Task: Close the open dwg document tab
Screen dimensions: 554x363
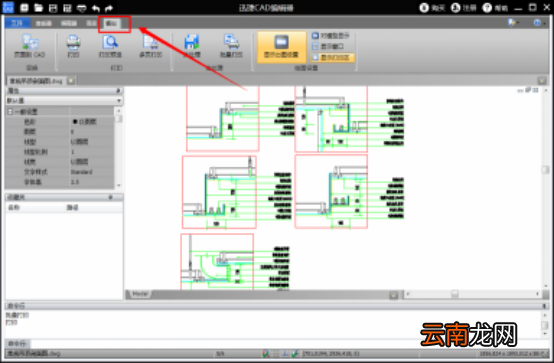Action: 71,81
